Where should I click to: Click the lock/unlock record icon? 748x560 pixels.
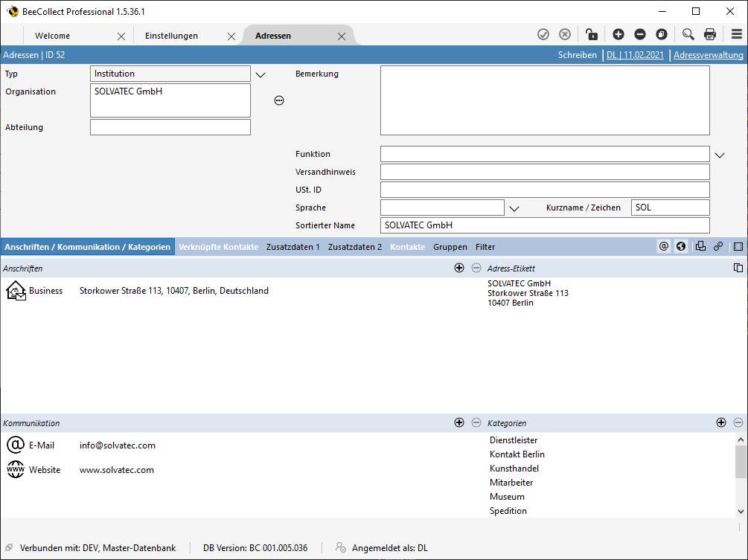(x=591, y=34)
